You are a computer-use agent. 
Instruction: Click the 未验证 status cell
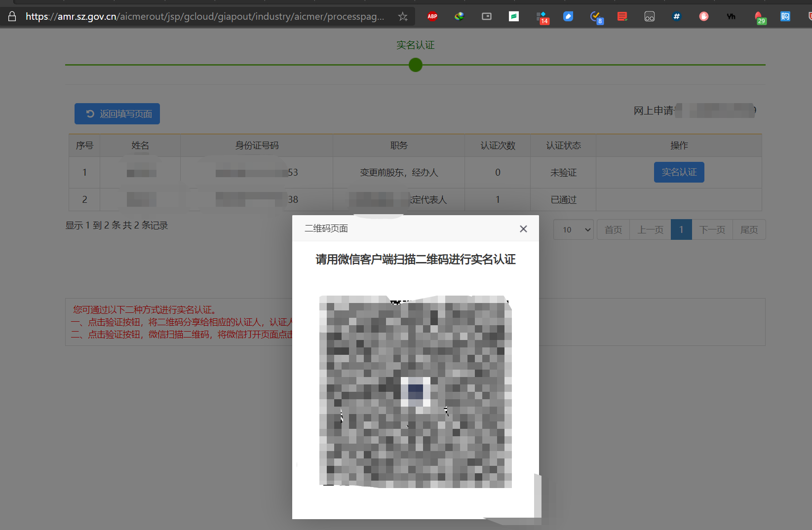(x=563, y=172)
